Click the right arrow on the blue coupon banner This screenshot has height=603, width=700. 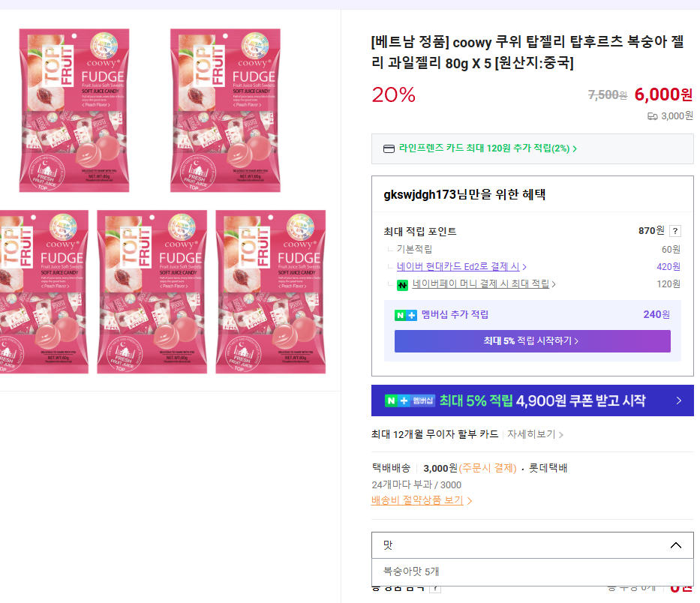click(679, 400)
